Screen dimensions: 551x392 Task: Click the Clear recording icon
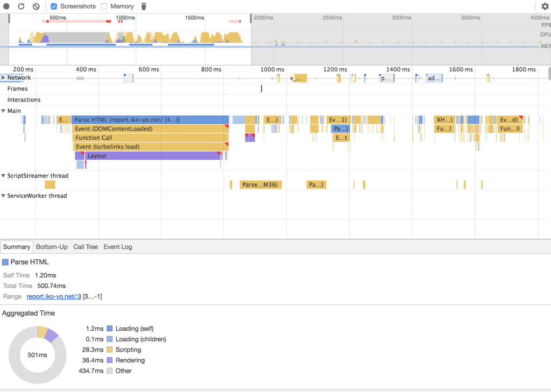(36, 6)
